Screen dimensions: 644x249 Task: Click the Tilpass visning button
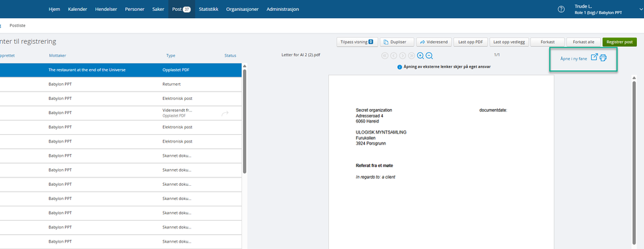coord(356,42)
